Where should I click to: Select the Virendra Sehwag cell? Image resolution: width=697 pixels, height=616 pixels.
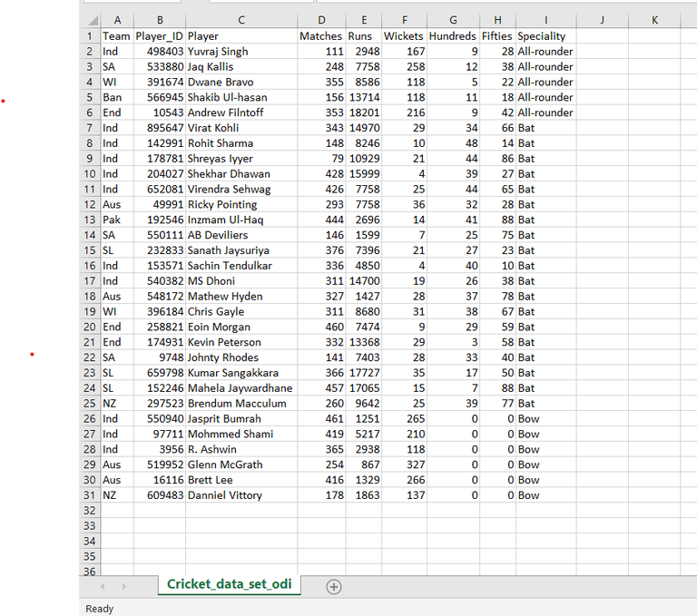(x=241, y=190)
